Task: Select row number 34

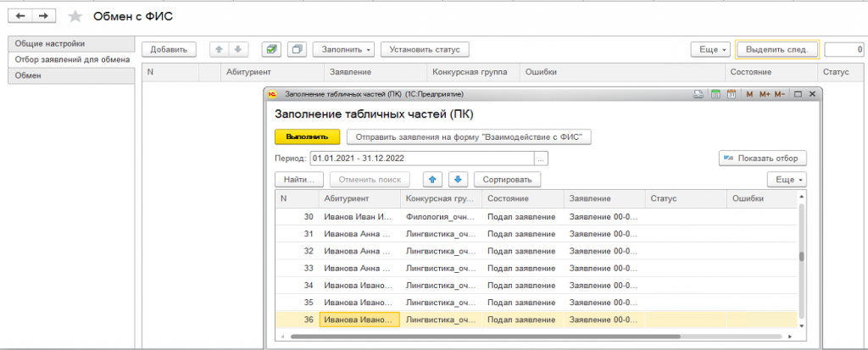Action: click(x=537, y=286)
